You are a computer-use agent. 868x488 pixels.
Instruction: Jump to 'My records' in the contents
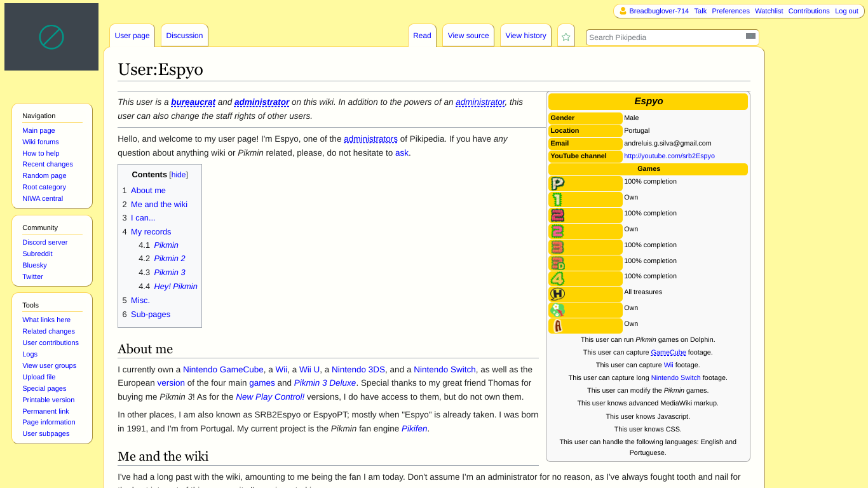point(151,232)
